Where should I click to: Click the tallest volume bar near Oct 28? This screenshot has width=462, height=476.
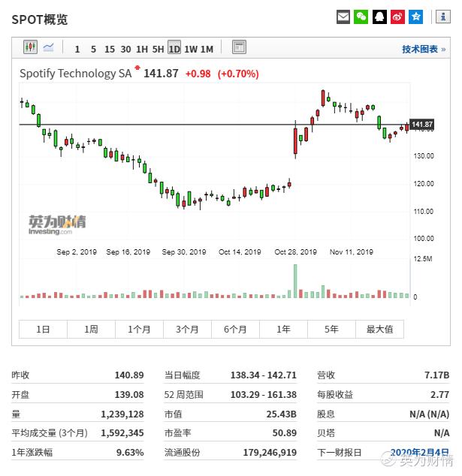(x=295, y=281)
